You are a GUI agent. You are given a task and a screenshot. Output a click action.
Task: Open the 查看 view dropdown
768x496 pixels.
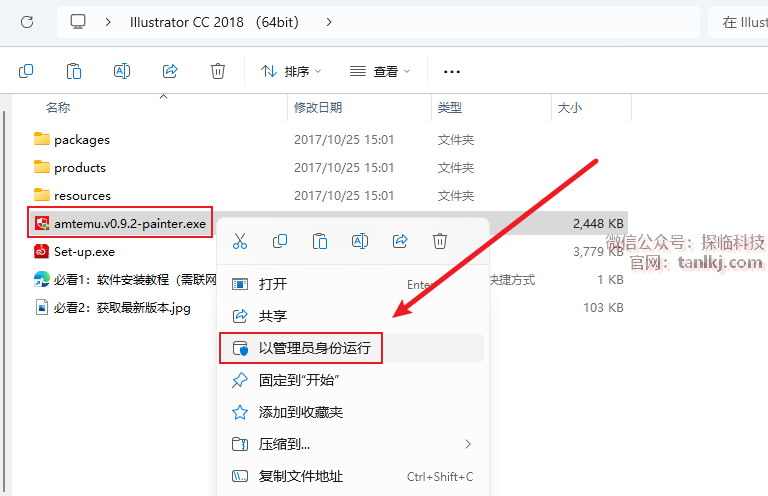tap(380, 71)
